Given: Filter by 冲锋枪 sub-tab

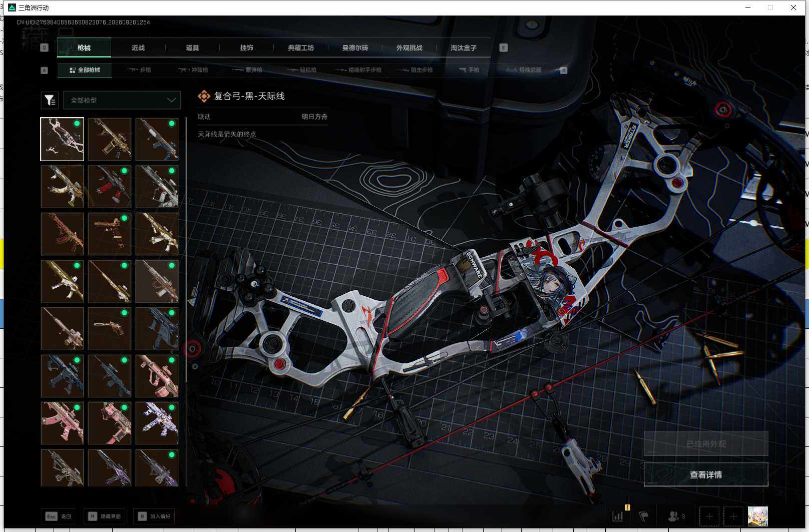Looking at the screenshot, I should point(193,70).
